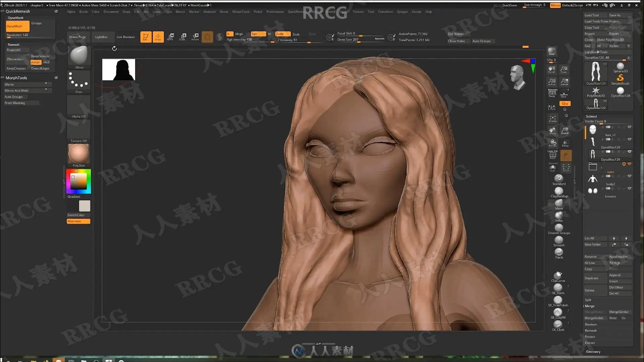Open the Brush menu
644x362 pixels.
coord(84,12)
